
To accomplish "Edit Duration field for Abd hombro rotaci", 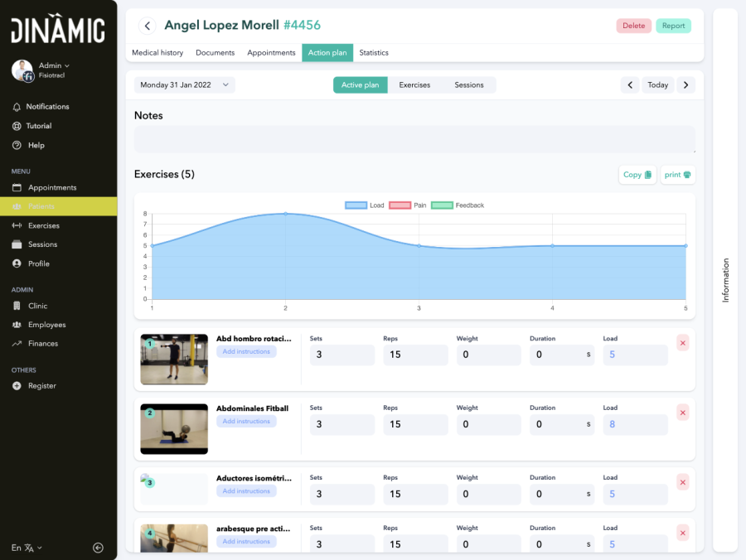I will pos(562,355).
